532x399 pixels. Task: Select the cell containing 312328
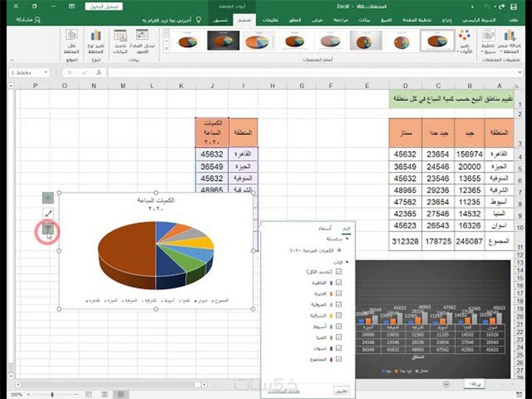[x=405, y=241]
